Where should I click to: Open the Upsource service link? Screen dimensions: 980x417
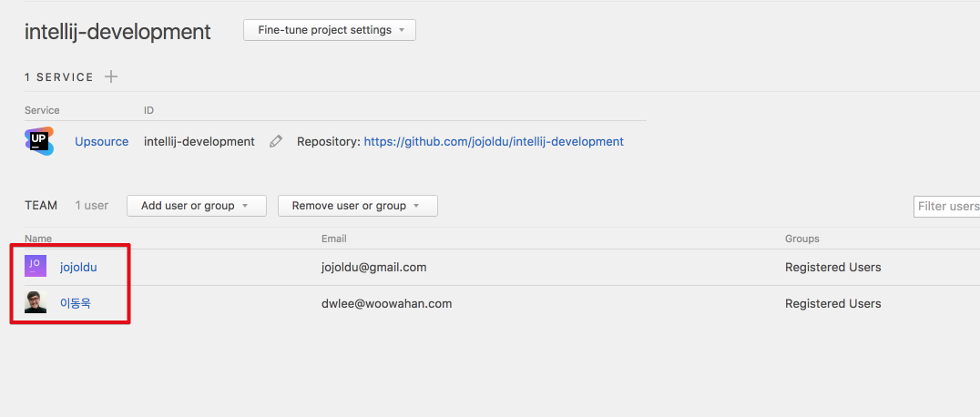(x=102, y=142)
